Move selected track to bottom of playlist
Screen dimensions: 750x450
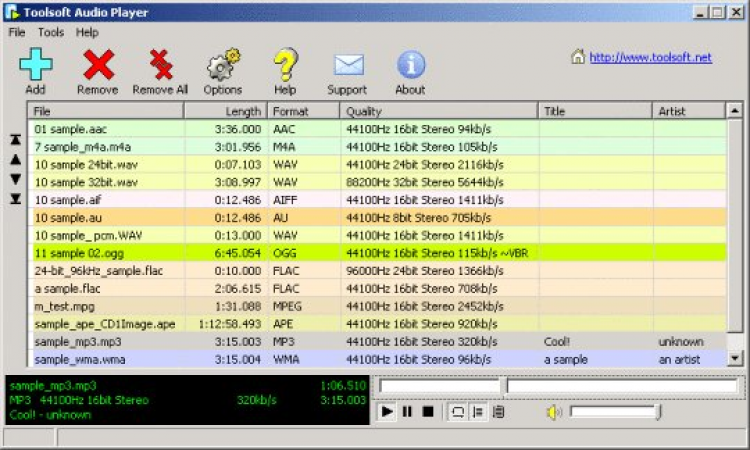coord(15,199)
